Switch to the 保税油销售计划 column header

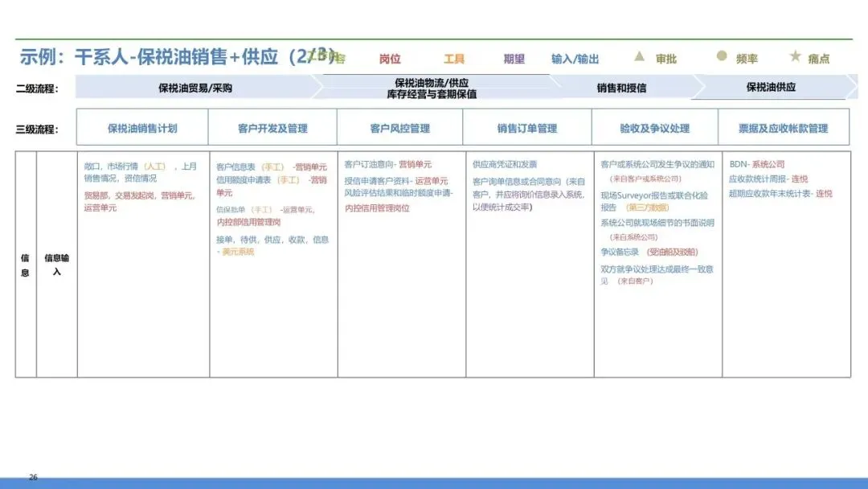pyautogui.click(x=142, y=127)
